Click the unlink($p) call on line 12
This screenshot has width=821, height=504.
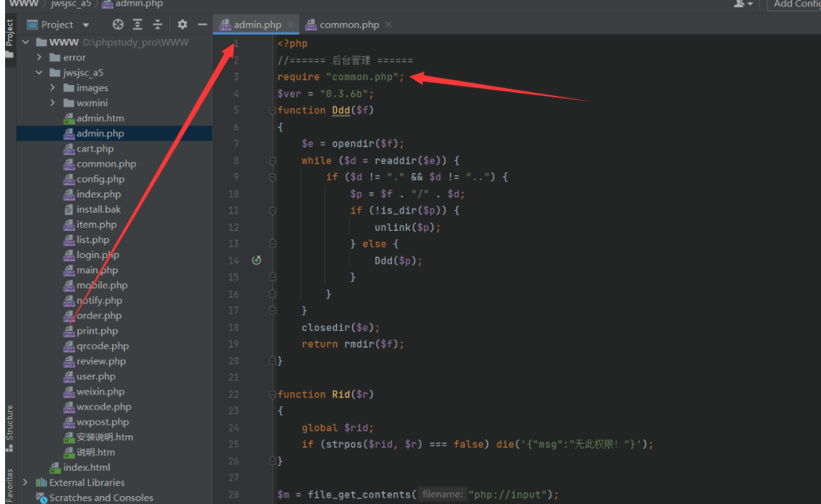[408, 227]
